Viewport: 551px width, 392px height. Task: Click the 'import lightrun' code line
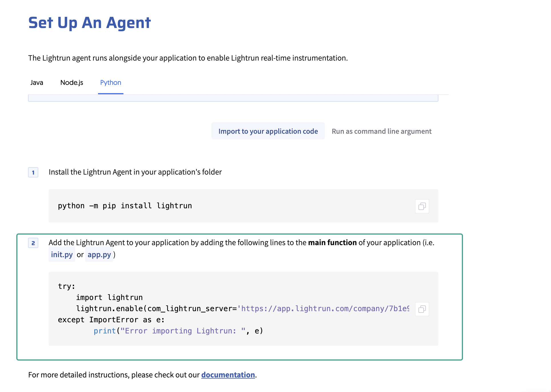[x=109, y=297]
